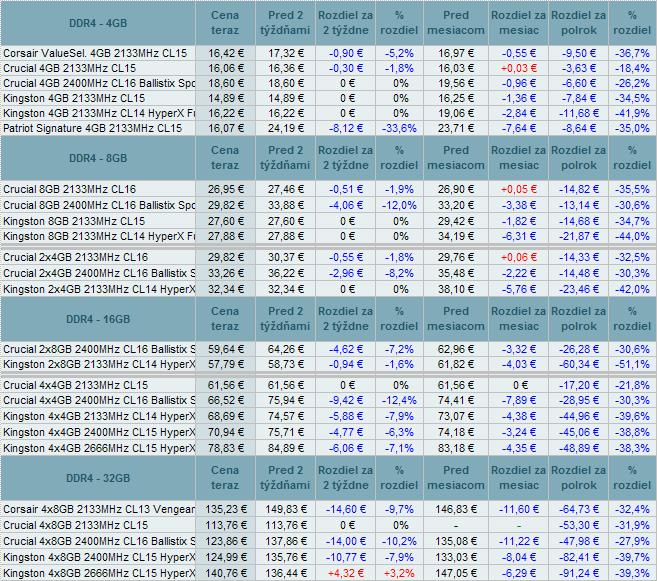657x581 pixels.
Task: Select the 'DDR4 - 16GB' section header
Action: point(98,319)
